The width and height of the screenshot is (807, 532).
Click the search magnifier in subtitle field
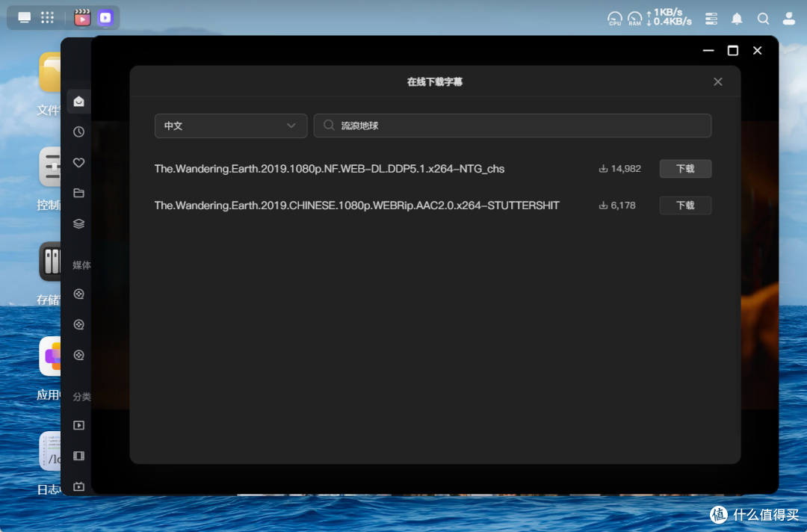pyautogui.click(x=329, y=125)
